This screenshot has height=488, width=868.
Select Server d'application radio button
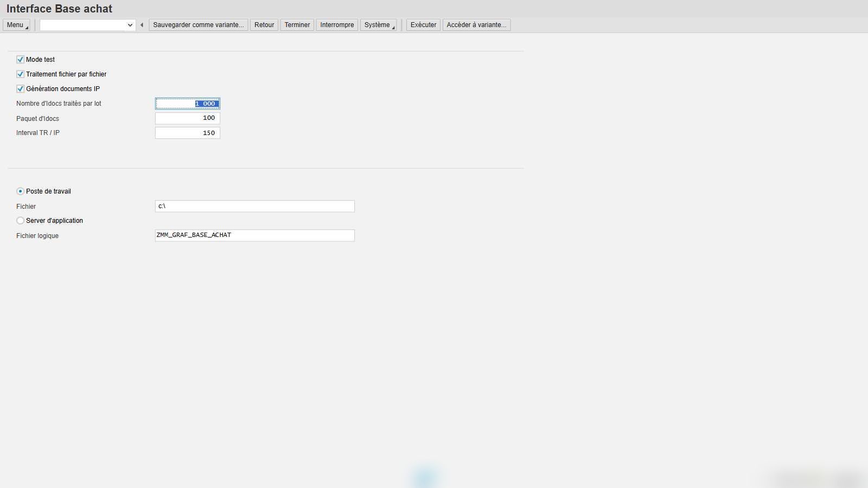(x=20, y=221)
